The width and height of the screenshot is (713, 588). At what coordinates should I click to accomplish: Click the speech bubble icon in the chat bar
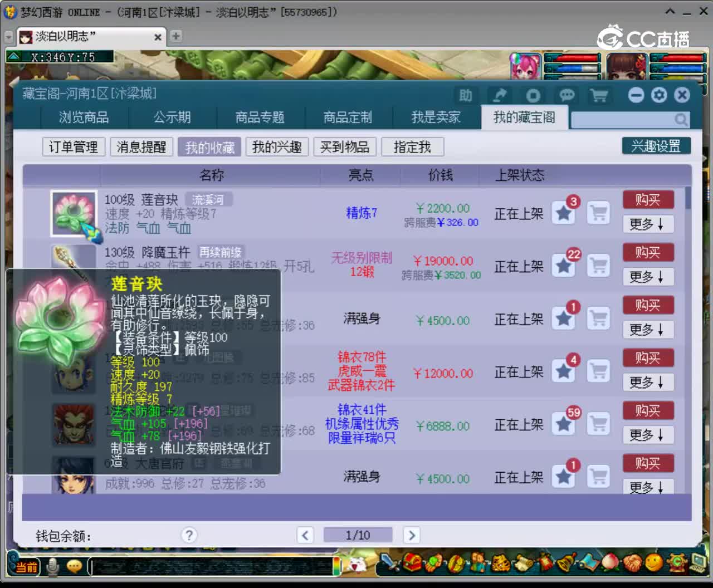(x=74, y=566)
